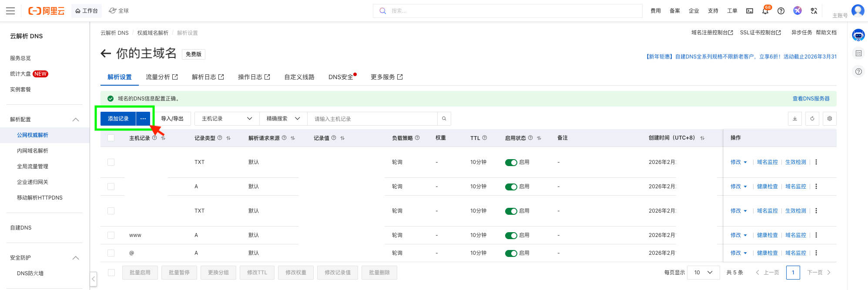Click the Alibaba Cloud logo

[x=47, y=11]
